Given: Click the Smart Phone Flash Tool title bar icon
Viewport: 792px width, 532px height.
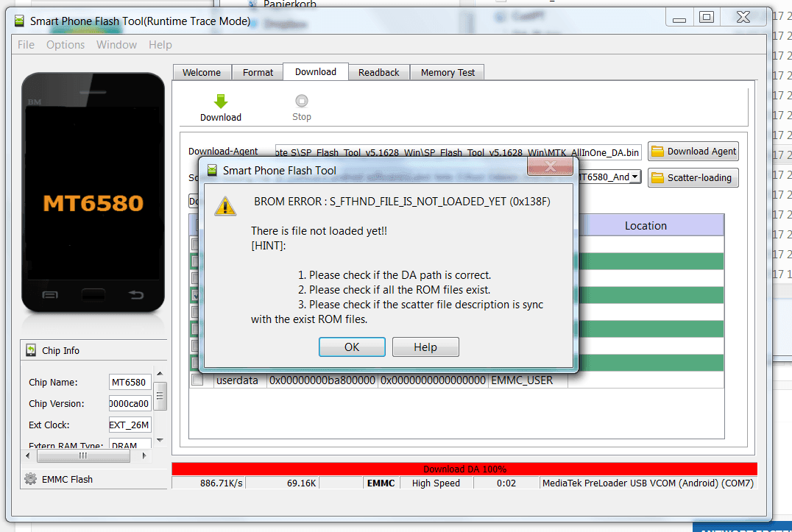Looking at the screenshot, I should [19, 21].
